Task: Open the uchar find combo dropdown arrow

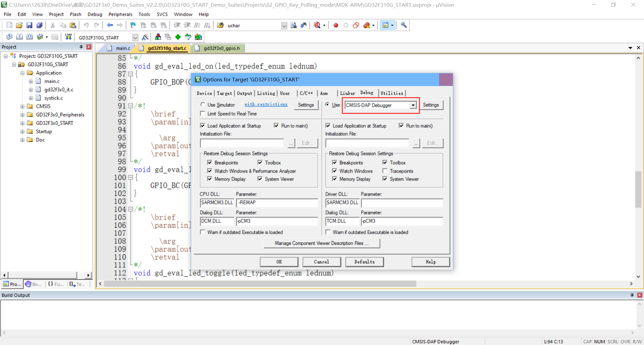Action: 284,26
